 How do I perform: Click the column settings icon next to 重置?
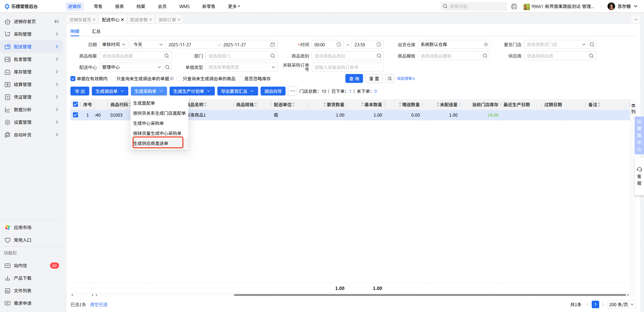[x=390, y=79]
